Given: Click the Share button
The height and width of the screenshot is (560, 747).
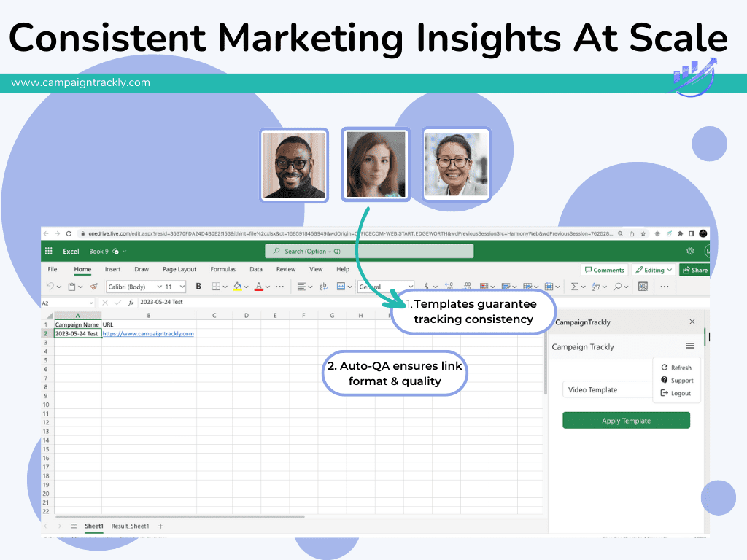Looking at the screenshot, I should (x=694, y=270).
